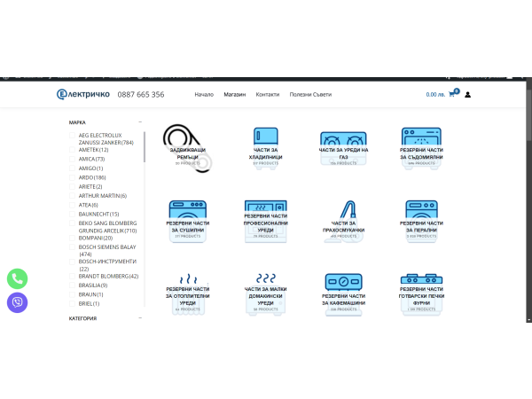
Task: Open the Контакти menu item
Action: click(267, 95)
